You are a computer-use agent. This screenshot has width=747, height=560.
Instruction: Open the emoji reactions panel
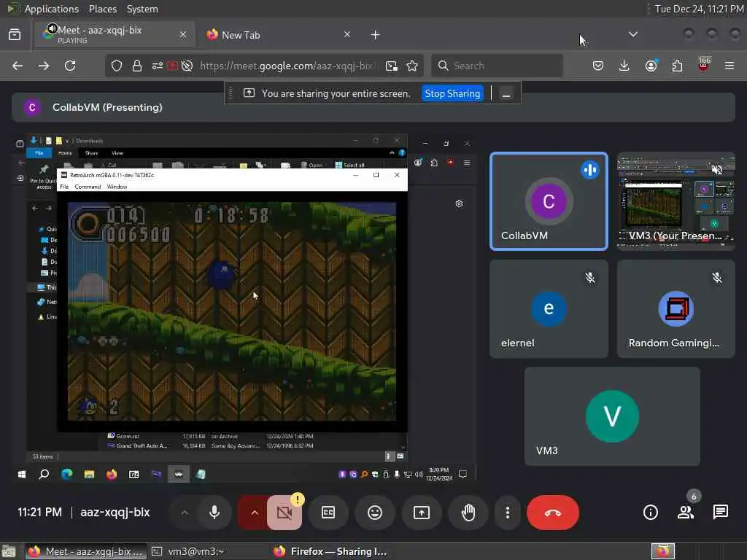(375, 513)
